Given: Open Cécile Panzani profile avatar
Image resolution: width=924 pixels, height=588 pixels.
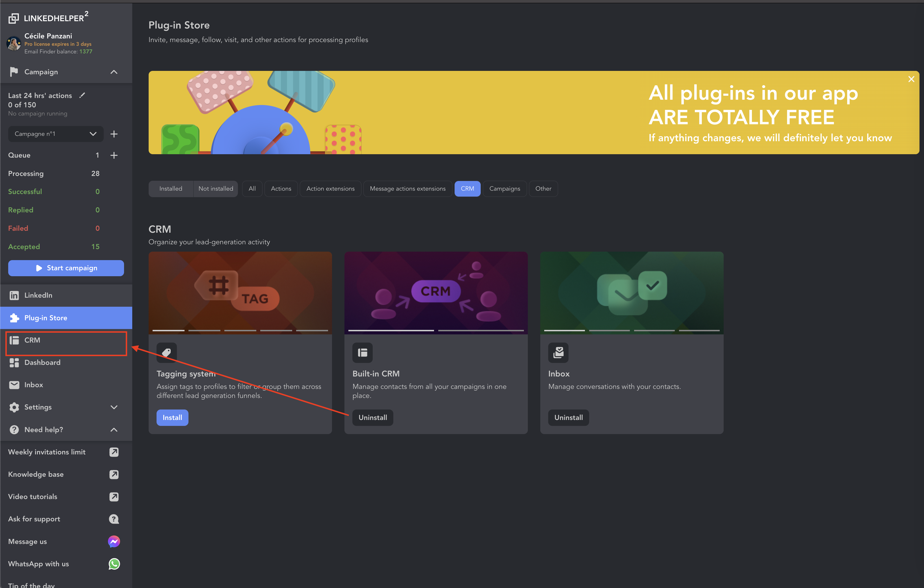Looking at the screenshot, I should click(x=14, y=43).
